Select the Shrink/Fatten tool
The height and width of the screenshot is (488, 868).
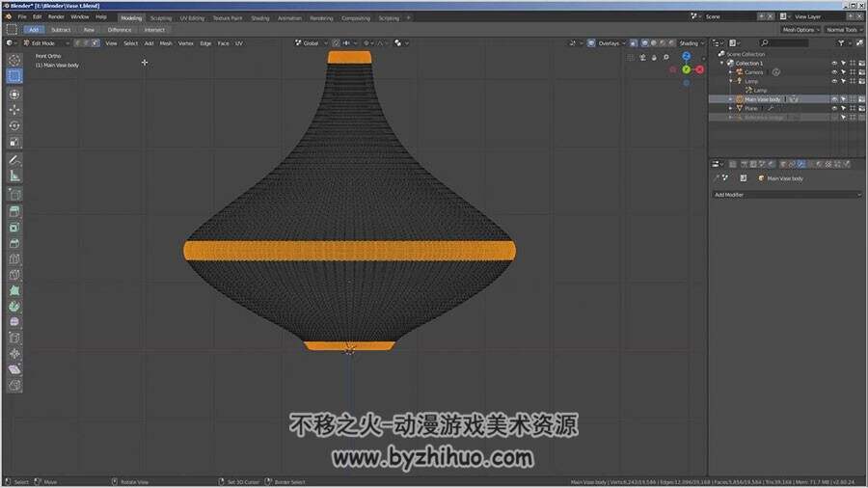point(14,354)
